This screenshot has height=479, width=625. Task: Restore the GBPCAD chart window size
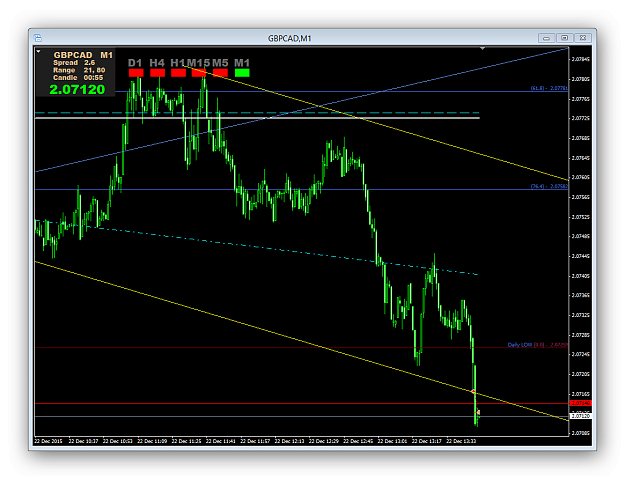(x=564, y=38)
